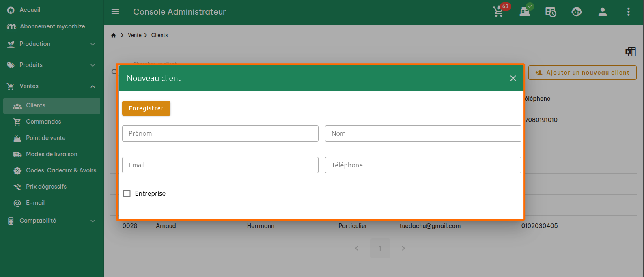Export clients with the Excel icon
644x277 pixels.
630,52
